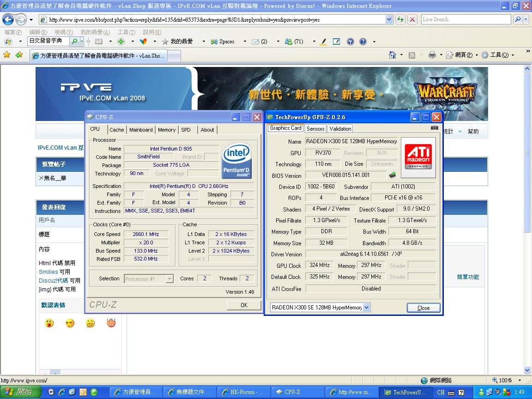Click the IE refresh page icon
This screenshot has width=532, height=399.
400,19
